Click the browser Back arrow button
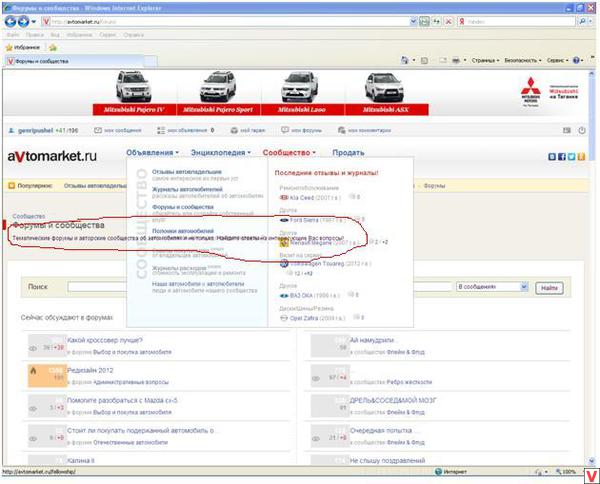Image resolution: width=600 pixels, height=484 pixels. click(x=10, y=21)
